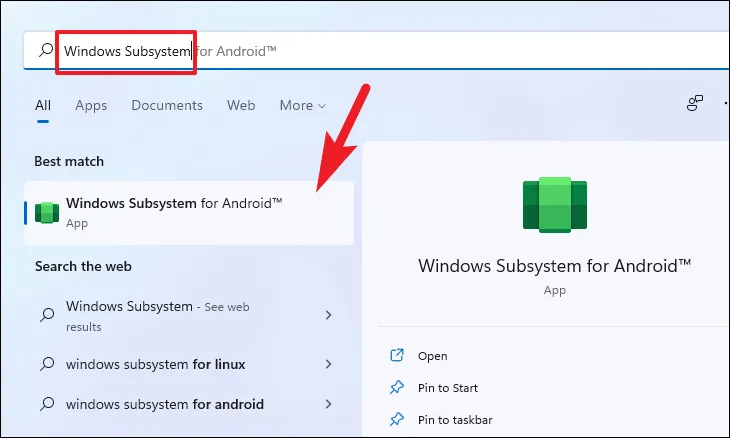730x438 pixels.
Task: Expand chevron for Windows Subsystem web results
Action: 328,315
